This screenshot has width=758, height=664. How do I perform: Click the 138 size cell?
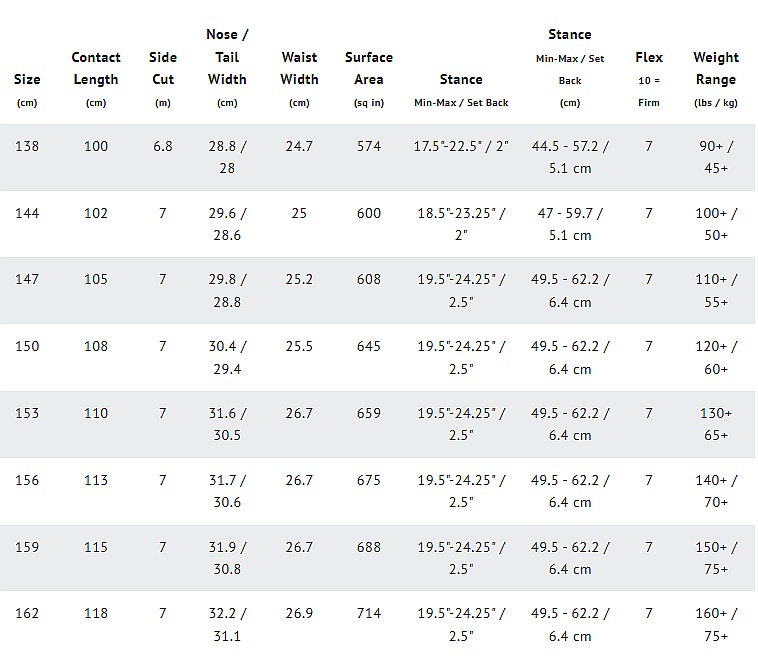(x=27, y=146)
